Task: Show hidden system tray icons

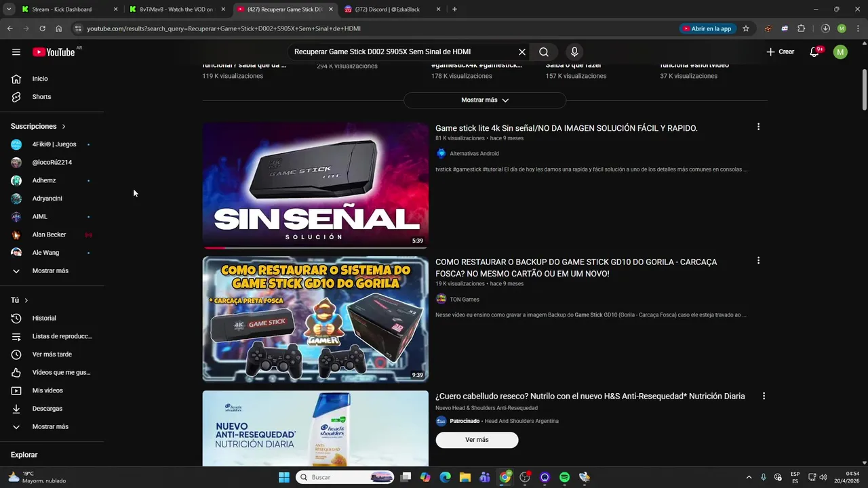Action: (749, 477)
